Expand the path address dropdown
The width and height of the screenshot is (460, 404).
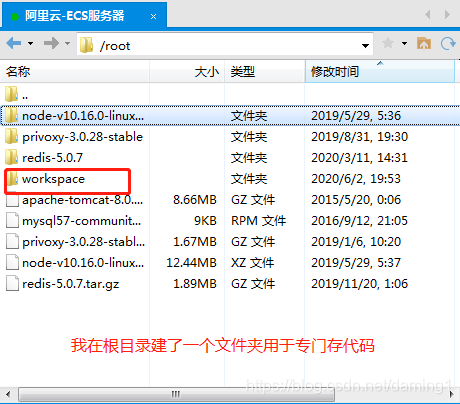click(x=365, y=46)
